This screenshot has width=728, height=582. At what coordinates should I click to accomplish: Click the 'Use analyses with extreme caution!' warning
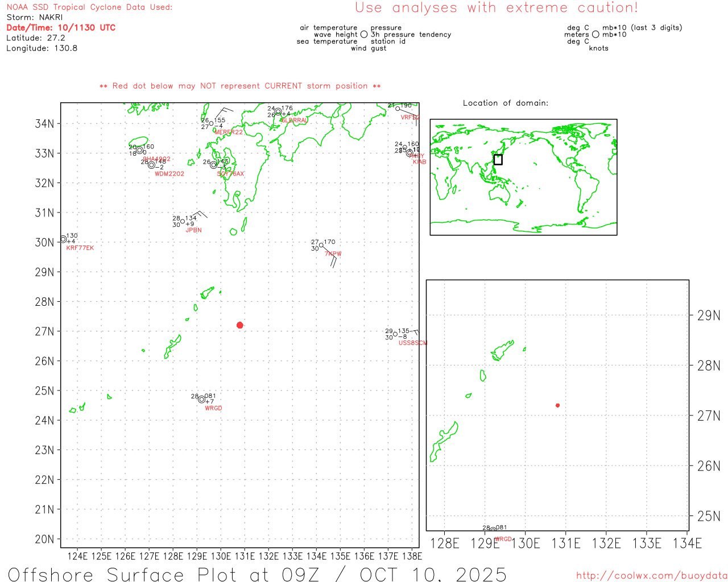click(x=496, y=8)
